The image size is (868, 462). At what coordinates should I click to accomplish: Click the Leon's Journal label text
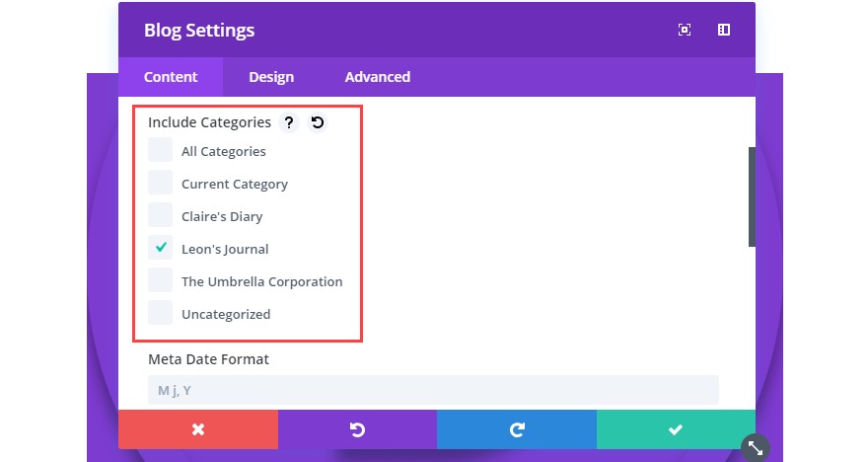pos(225,250)
